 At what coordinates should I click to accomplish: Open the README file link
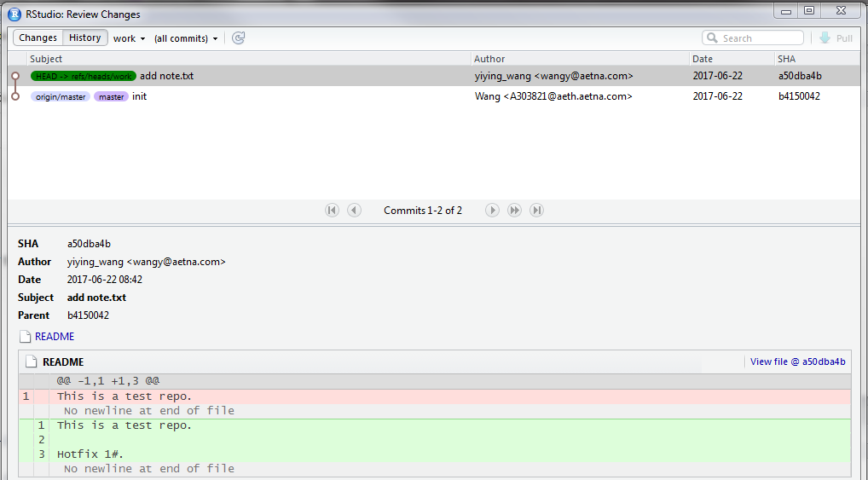(55, 337)
